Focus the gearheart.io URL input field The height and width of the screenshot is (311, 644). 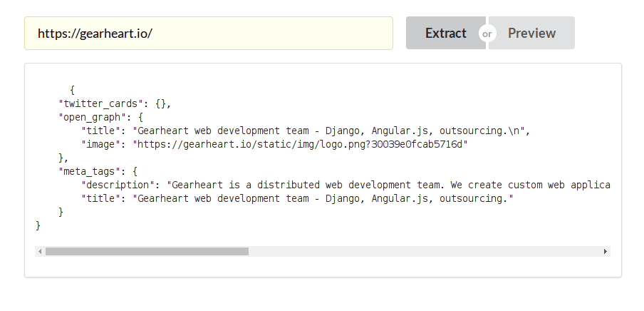point(208,34)
